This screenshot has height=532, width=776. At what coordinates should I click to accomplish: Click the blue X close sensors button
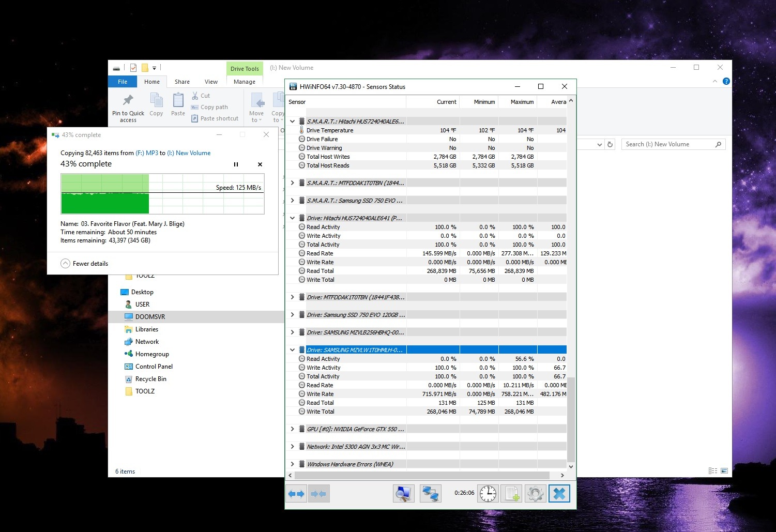pyautogui.click(x=559, y=494)
